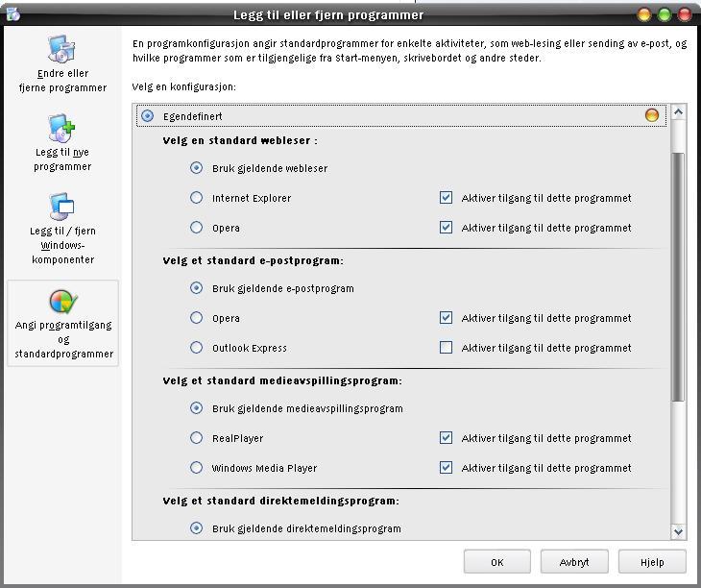Open the Legg til nye programmer icon
The width and height of the screenshot is (701, 588).
click(x=61, y=129)
